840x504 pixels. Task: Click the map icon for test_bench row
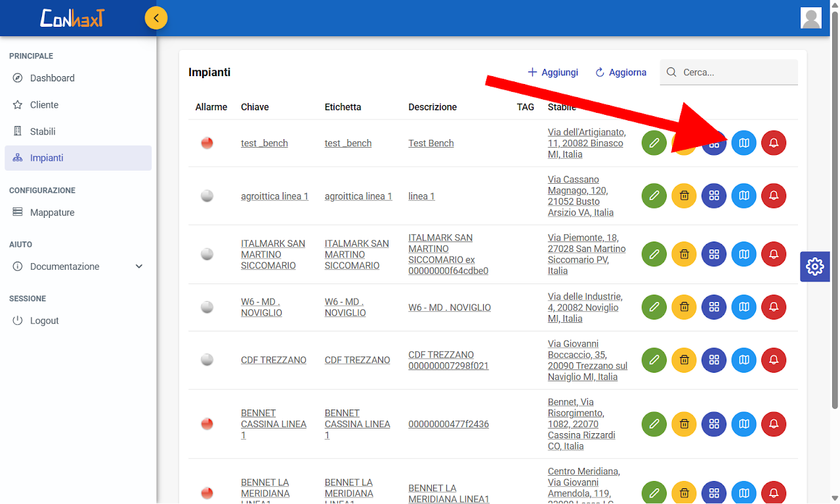[744, 143]
